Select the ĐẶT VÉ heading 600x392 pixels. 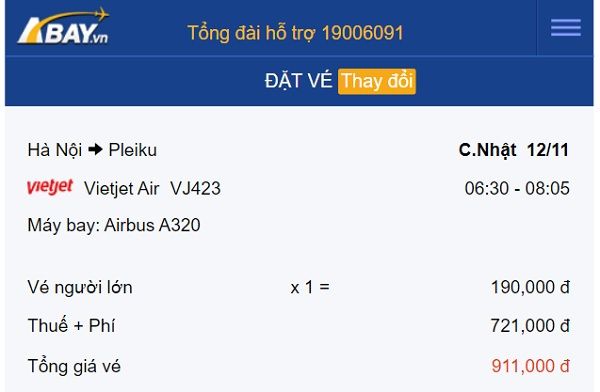pyautogui.click(x=298, y=81)
